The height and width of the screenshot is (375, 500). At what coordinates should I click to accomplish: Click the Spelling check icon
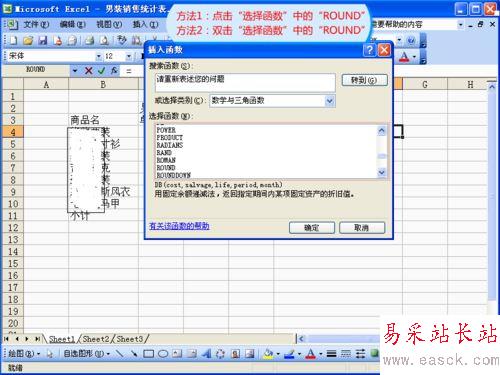click(122, 41)
